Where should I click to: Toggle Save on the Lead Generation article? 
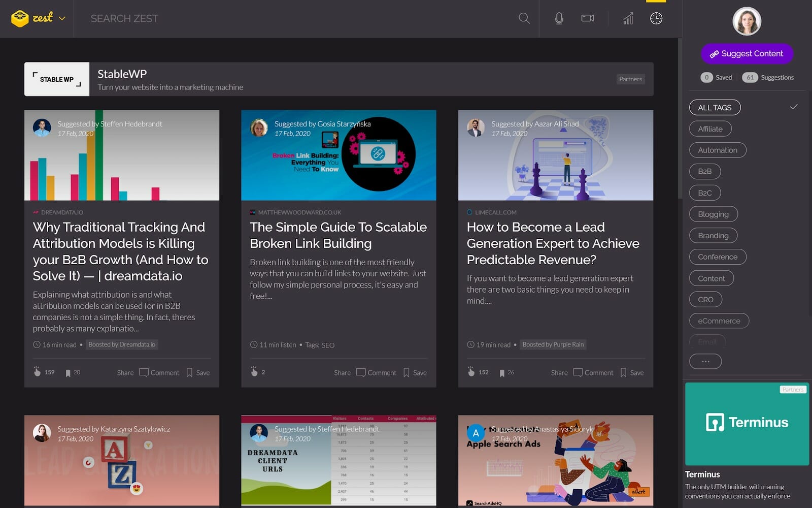point(631,372)
